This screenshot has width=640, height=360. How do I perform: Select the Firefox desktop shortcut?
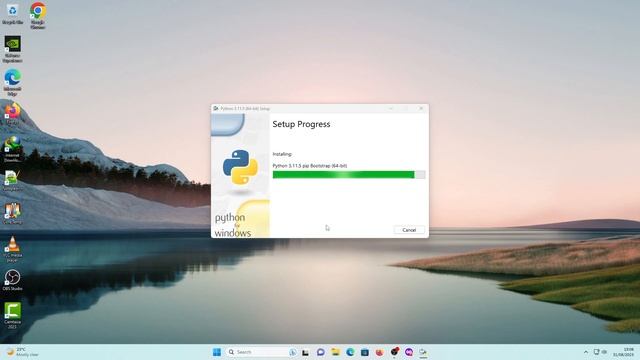coord(12,114)
